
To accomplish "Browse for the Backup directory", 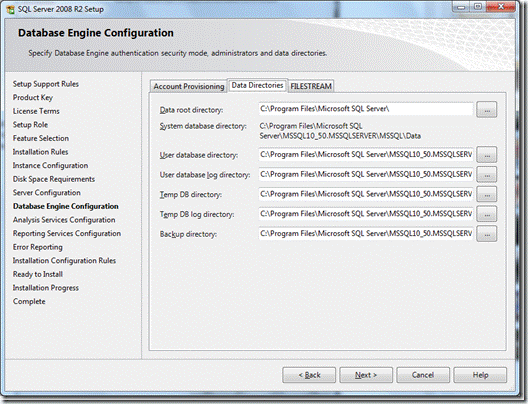I will coord(487,234).
